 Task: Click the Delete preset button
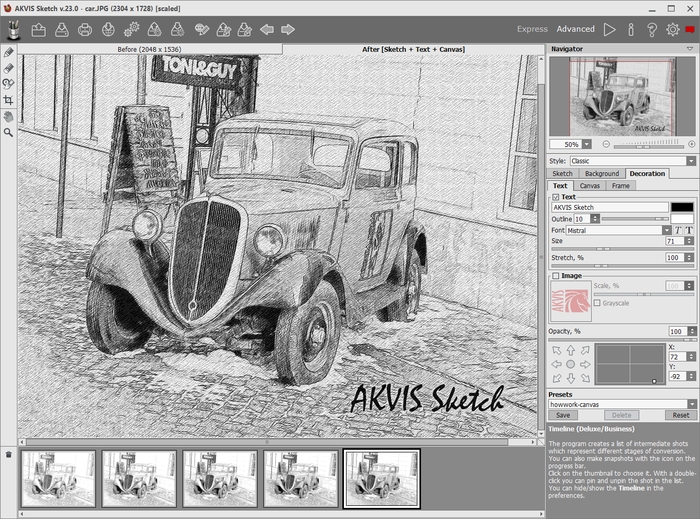pyautogui.click(x=621, y=415)
